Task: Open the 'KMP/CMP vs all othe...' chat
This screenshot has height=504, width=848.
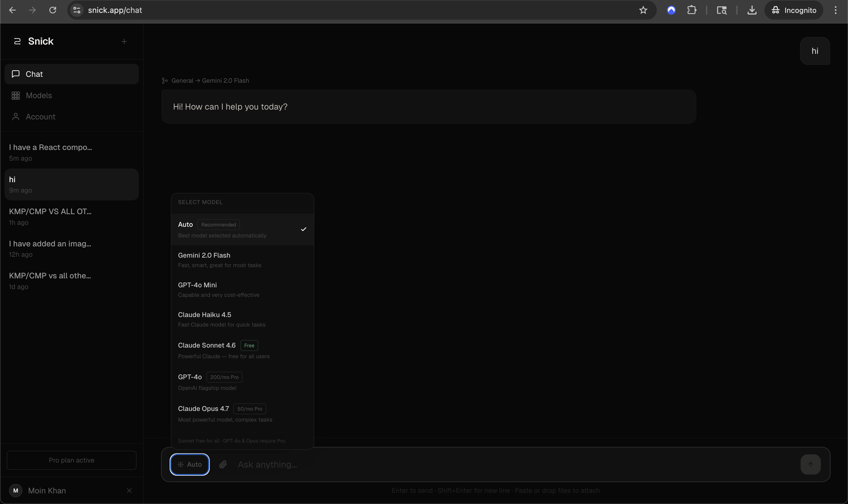Action: click(x=72, y=281)
